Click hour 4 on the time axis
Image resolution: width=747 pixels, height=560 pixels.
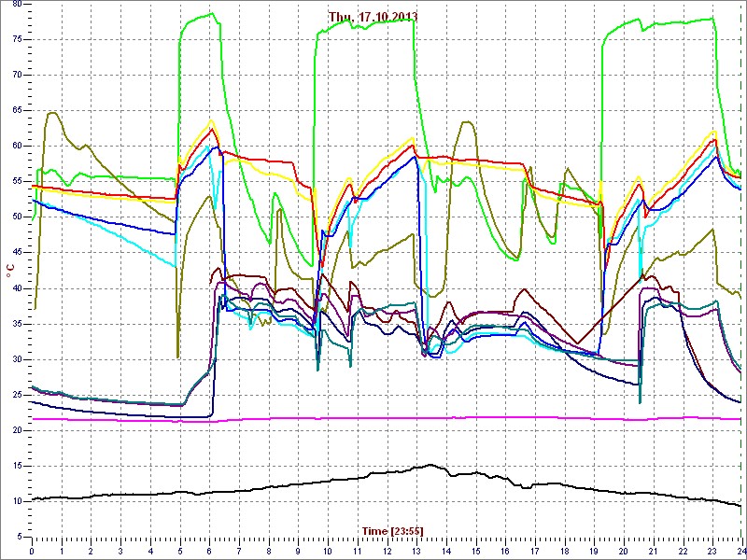coord(150,552)
